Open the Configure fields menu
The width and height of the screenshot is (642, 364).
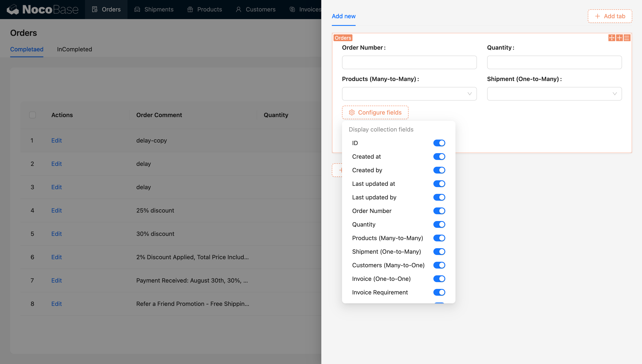[375, 112]
